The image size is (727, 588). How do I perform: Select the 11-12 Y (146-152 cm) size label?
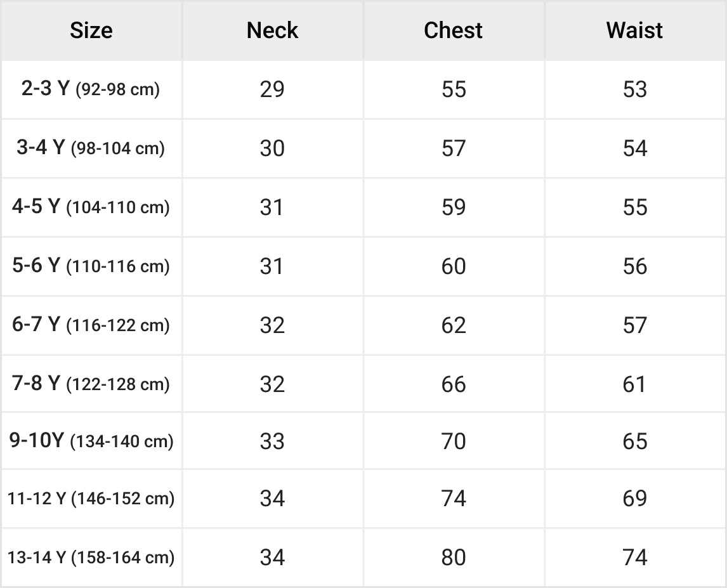pyautogui.click(x=91, y=499)
